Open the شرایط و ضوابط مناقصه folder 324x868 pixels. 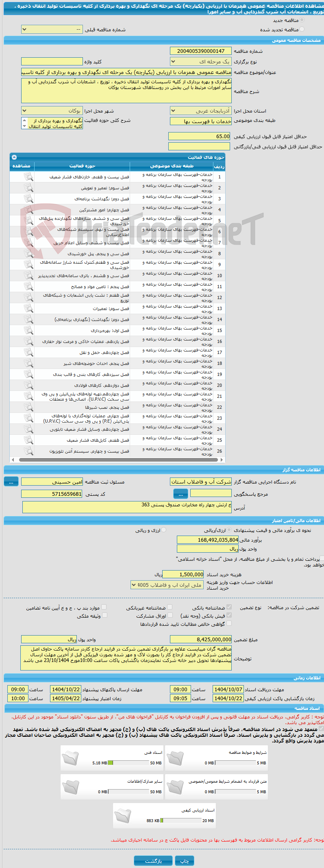pyautogui.click(x=175, y=757)
